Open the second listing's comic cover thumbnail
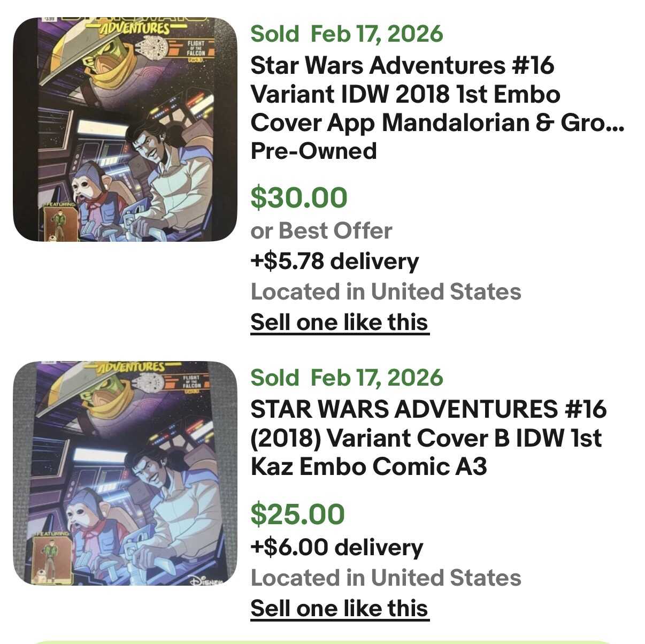The height and width of the screenshot is (644, 645). (125, 473)
